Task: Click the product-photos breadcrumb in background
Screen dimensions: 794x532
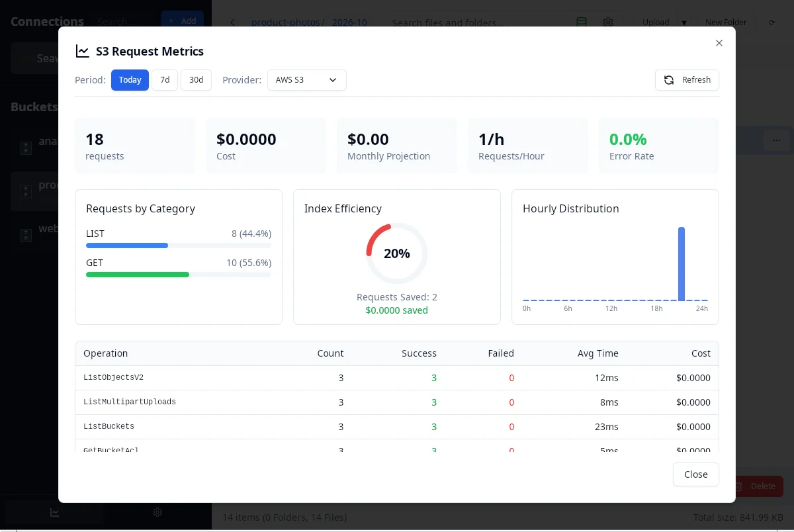Action: [x=285, y=22]
